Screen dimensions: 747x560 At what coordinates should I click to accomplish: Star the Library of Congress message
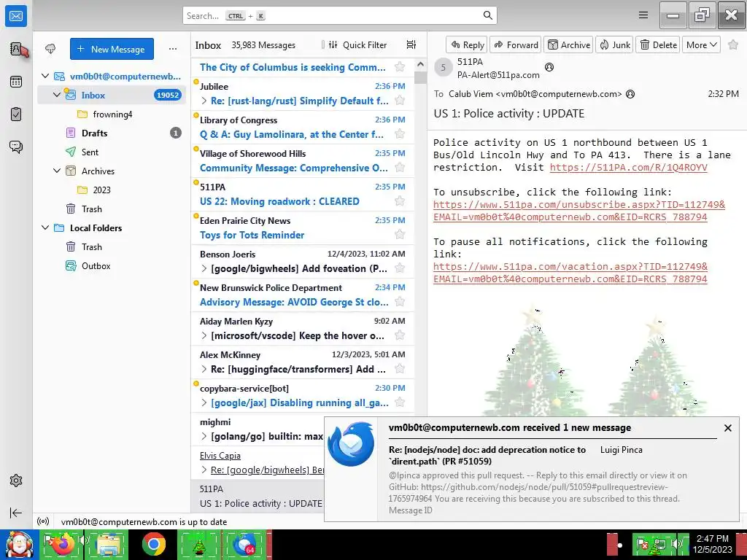(400, 134)
